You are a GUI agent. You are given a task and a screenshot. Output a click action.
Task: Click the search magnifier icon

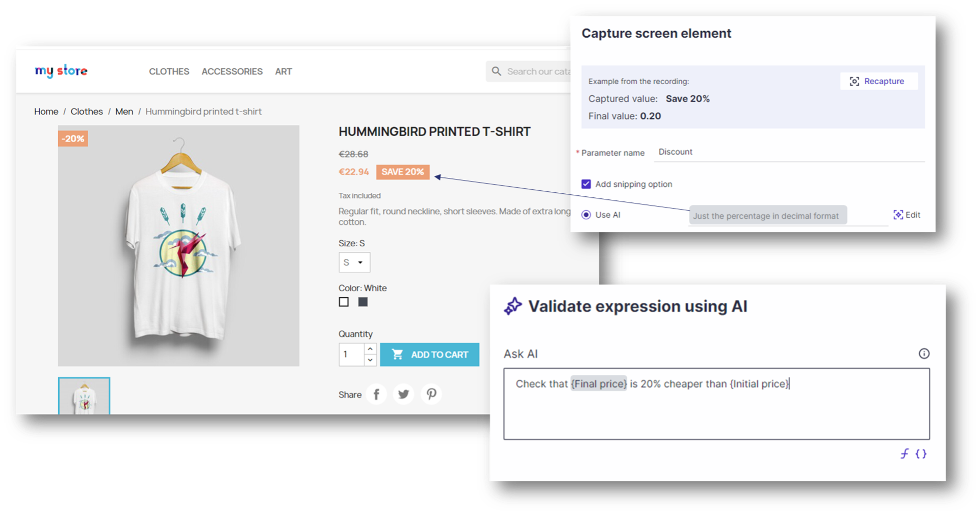496,71
